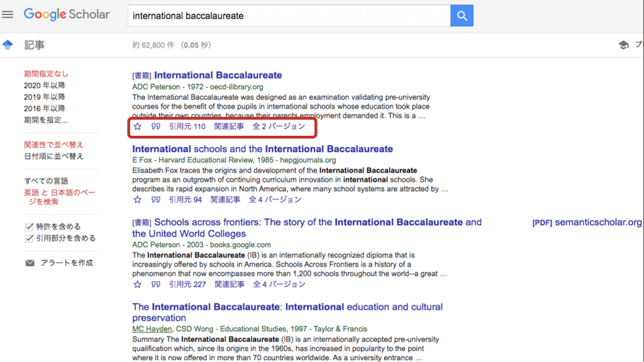The image size is (644, 362).
Task: Sort results by 日付順に並べ替え
Action: coord(53,156)
